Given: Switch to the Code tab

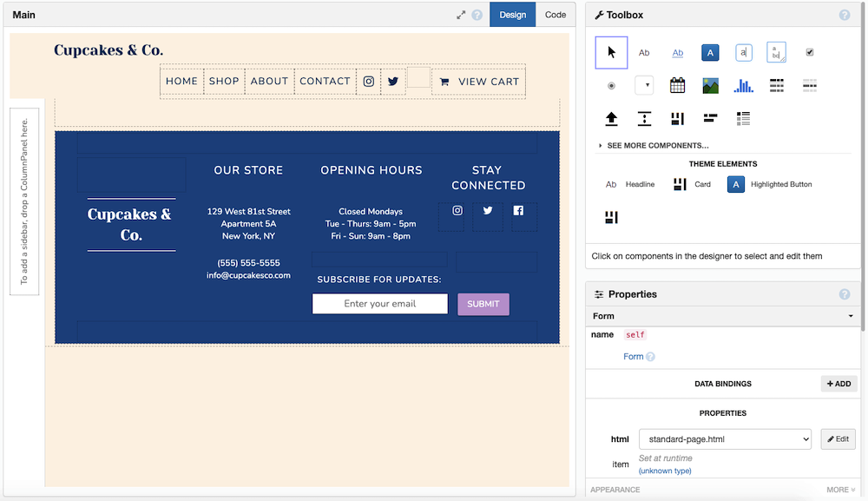Looking at the screenshot, I should pos(556,15).
